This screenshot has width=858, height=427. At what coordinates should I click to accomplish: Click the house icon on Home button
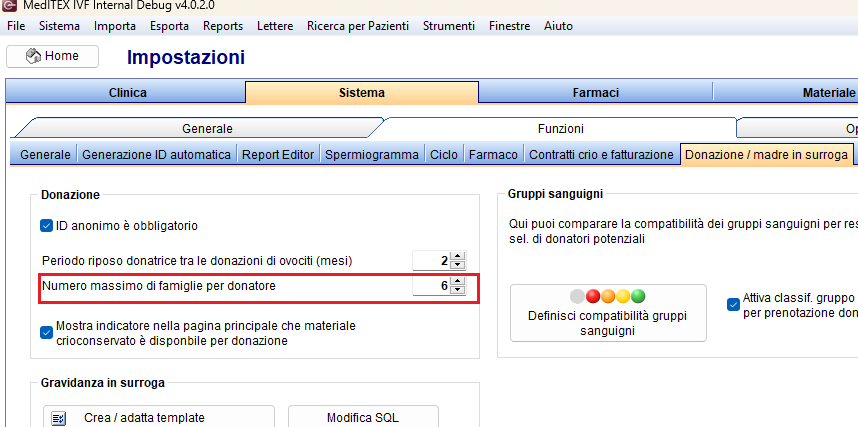coord(33,56)
